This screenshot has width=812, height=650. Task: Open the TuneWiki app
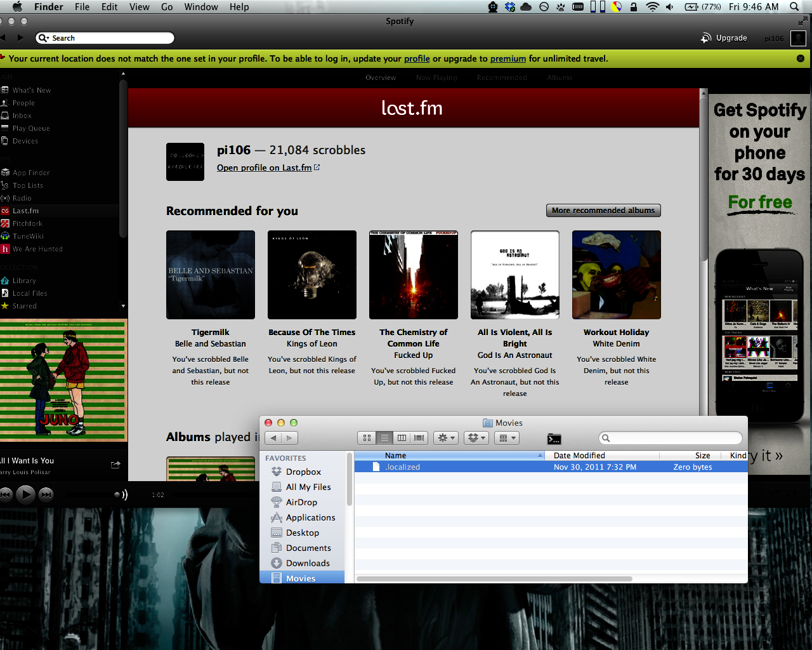tap(28, 236)
